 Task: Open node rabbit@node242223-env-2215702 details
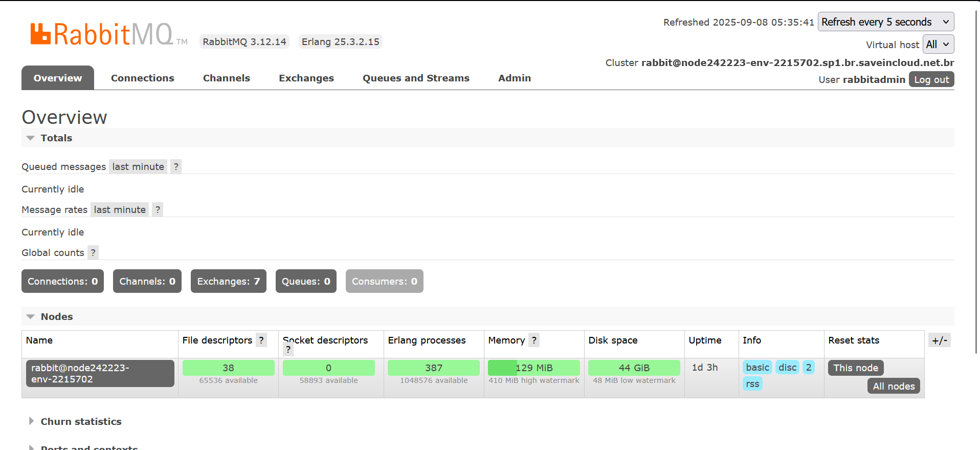pyautogui.click(x=100, y=373)
